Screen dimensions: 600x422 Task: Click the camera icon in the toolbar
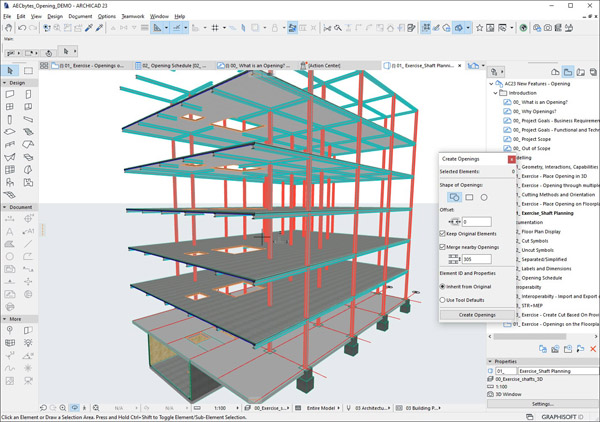click(548, 28)
